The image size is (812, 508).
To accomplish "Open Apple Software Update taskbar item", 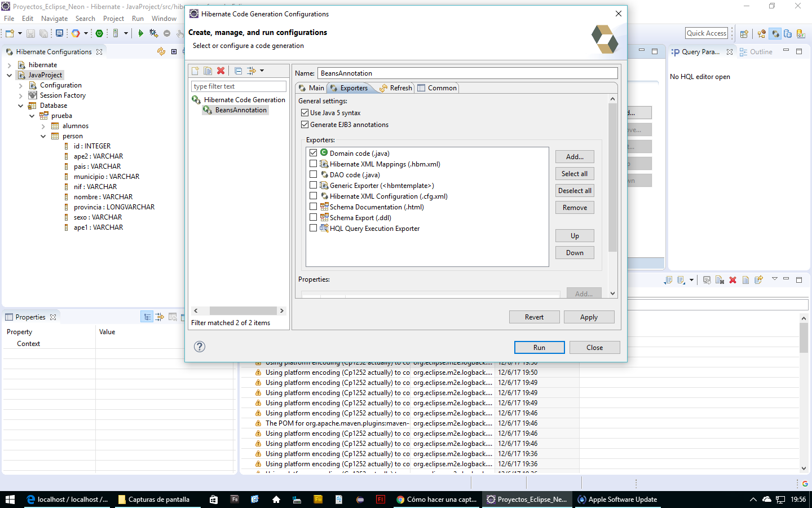I will click(x=617, y=500).
